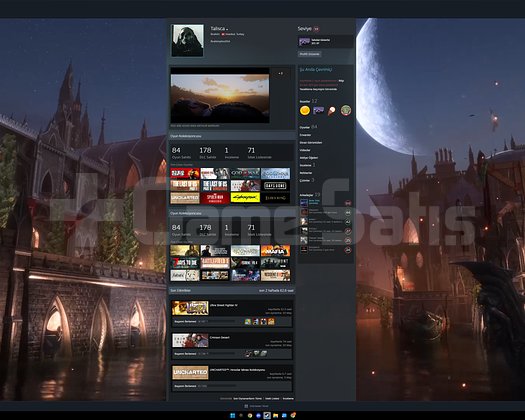The height and width of the screenshot is (420, 525).
Task: Open the Rozetler badges link
Action: coord(305,101)
